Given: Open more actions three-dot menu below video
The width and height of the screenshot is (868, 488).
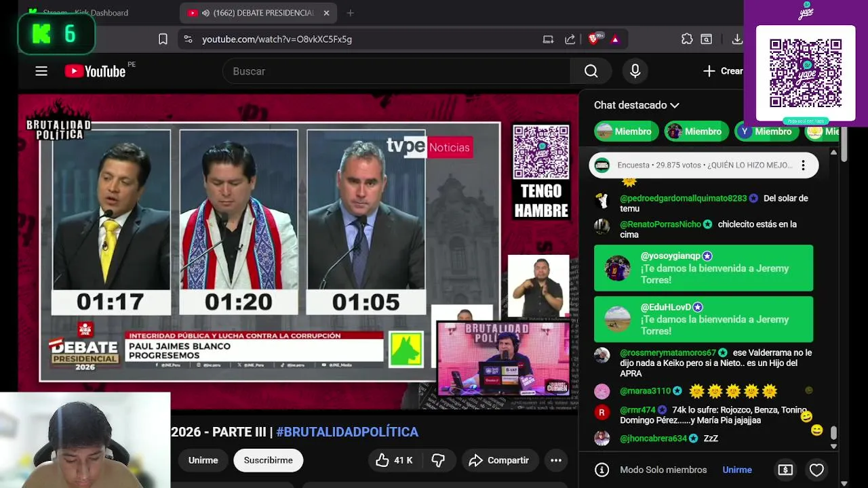Looking at the screenshot, I should pyautogui.click(x=555, y=460).
